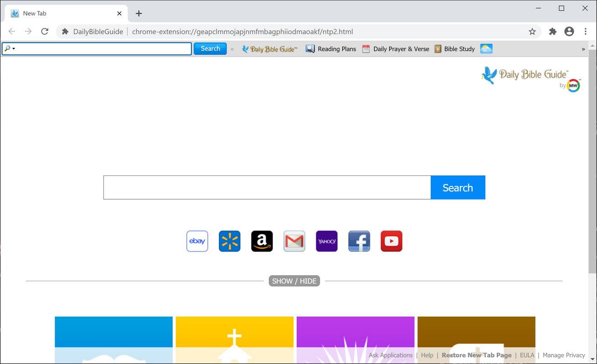
Task: Open the Facebook shortcut icon
Action: pyautogui.click(x=359, y=241)
